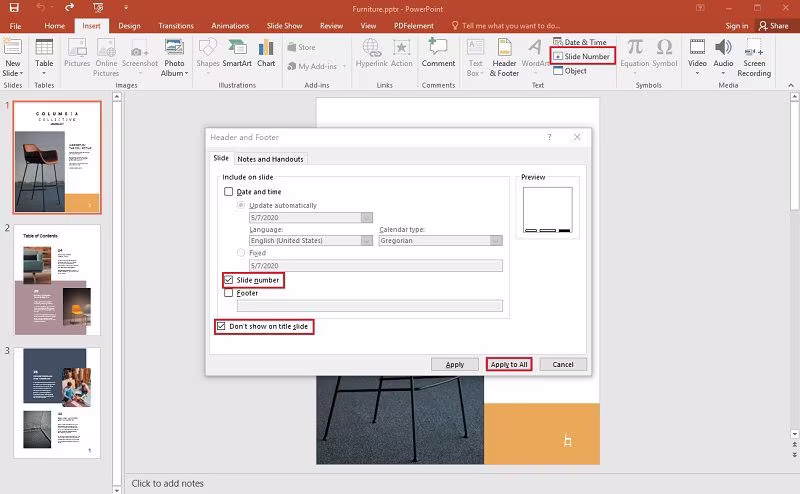This screenshot has height=494, width=800.
Task: Uncheck the Slide number checkbox
Action: point(229,280)
